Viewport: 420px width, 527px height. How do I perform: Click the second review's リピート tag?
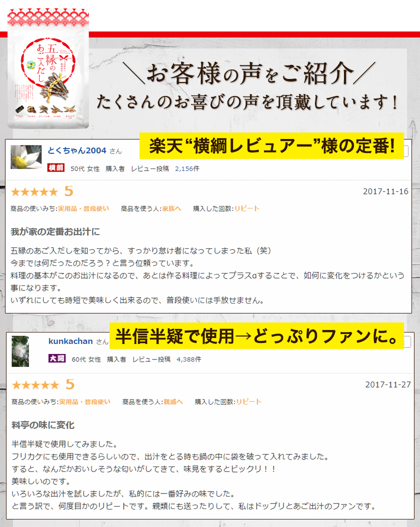[x=248, y=402]
